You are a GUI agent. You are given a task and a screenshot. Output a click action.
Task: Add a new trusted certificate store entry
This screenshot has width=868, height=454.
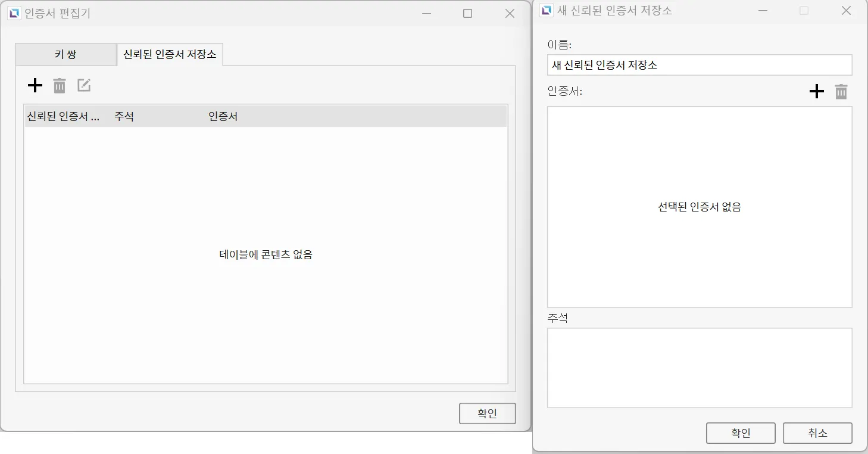(x=35, y=86)
